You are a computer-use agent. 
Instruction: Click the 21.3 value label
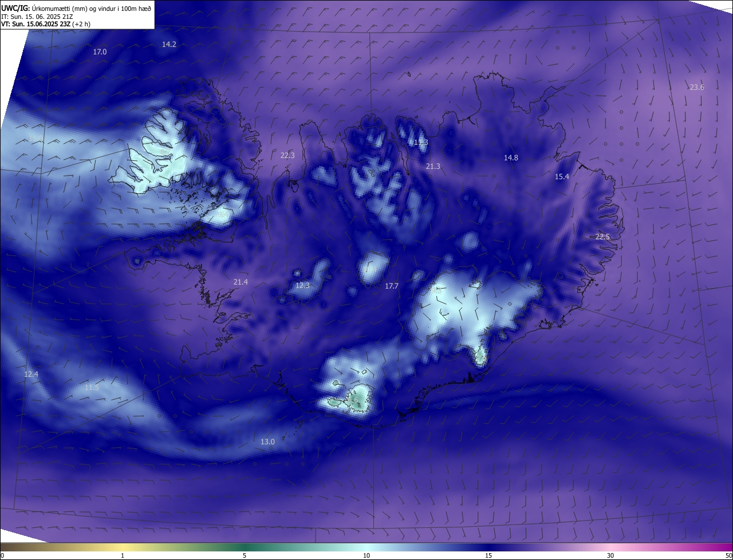433,166
